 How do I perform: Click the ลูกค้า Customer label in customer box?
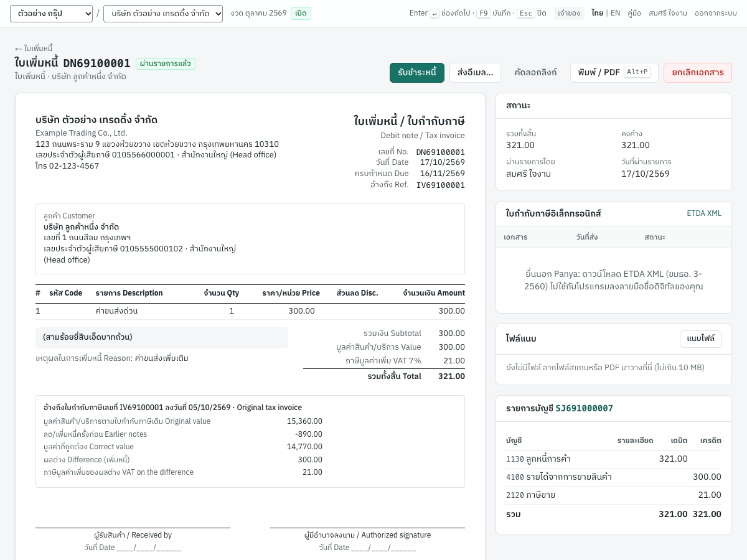69,216
